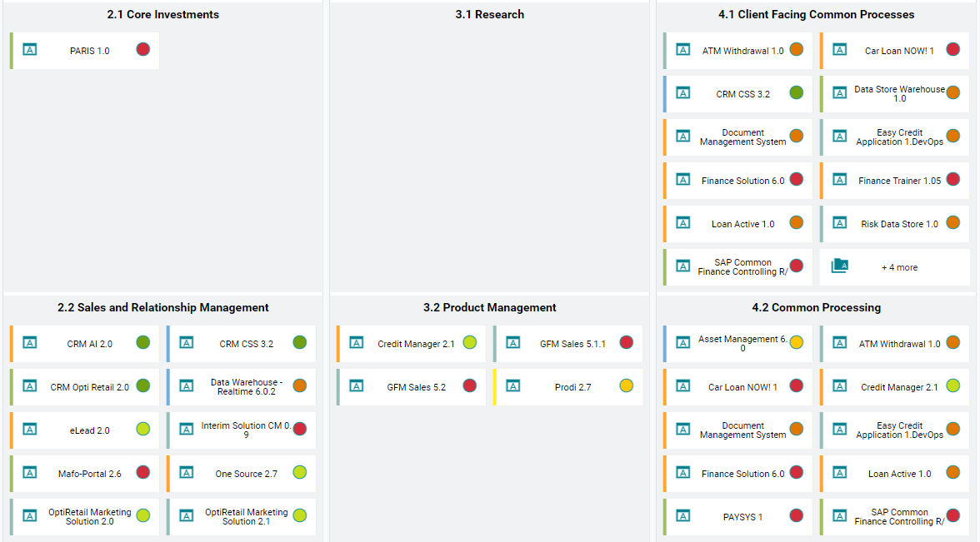This screenshot has height=542, width=980.
Task: Expand the '+ 4 more' applications label
Action: (x=899, y=268)
